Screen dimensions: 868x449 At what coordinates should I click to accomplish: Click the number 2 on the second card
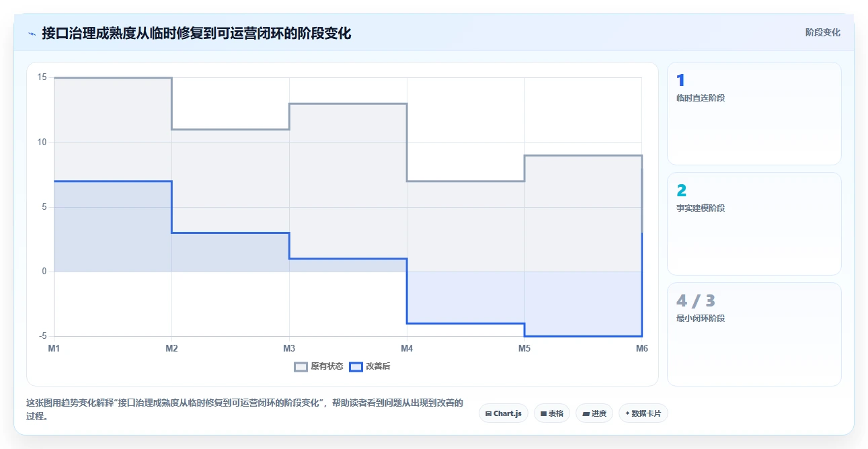click(x=682, y=191)
